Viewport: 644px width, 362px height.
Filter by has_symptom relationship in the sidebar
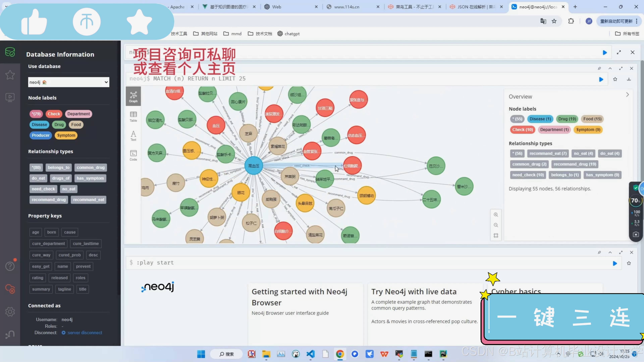(90, 178)
